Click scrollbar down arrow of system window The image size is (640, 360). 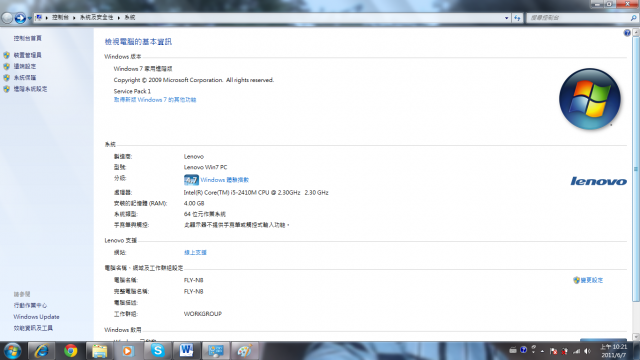(636, 337)
